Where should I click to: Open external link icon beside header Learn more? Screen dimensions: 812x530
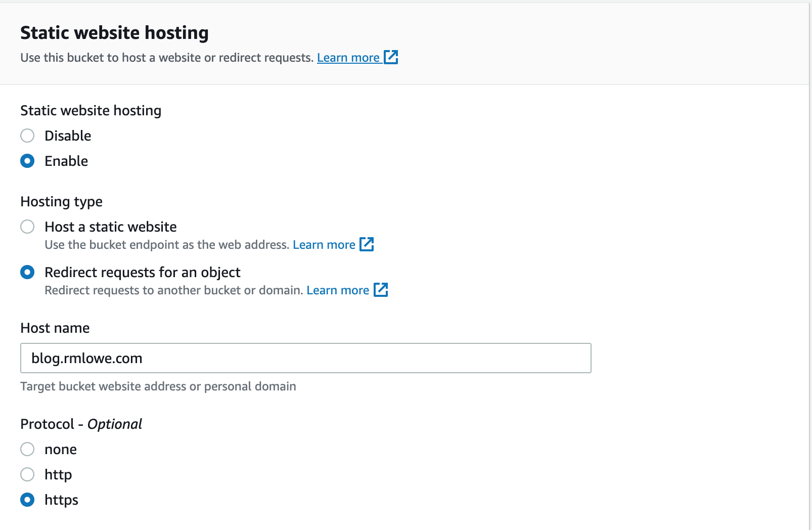pyautogui.click(x=391, y=57)
